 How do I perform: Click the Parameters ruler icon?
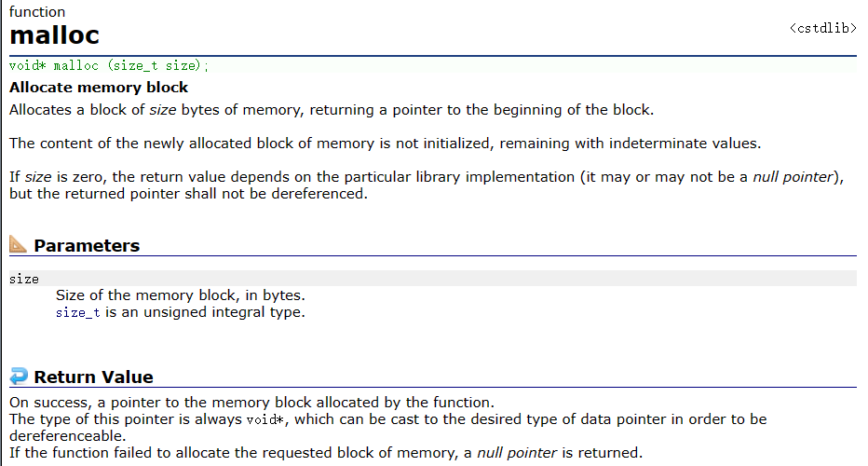(x=19, y=245)
